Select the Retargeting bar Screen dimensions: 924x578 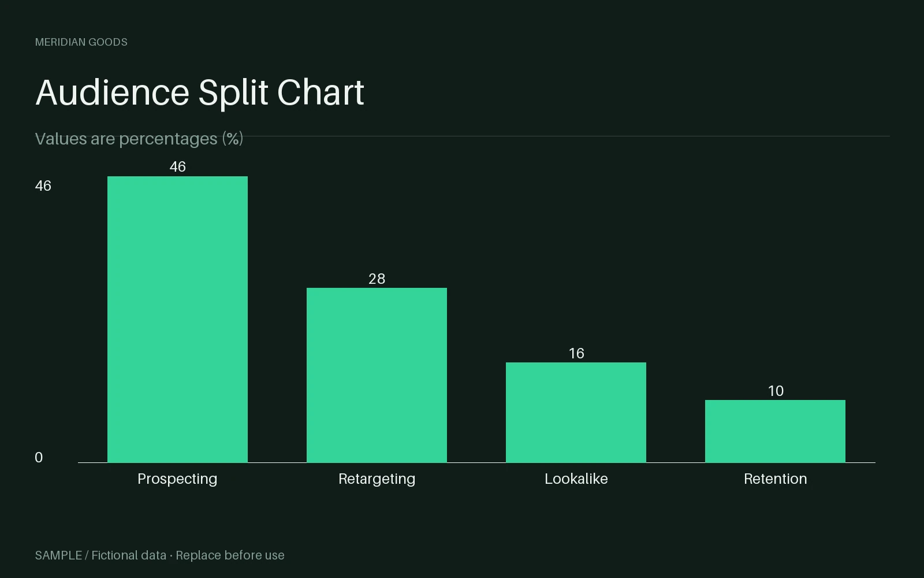coord(377,375)
